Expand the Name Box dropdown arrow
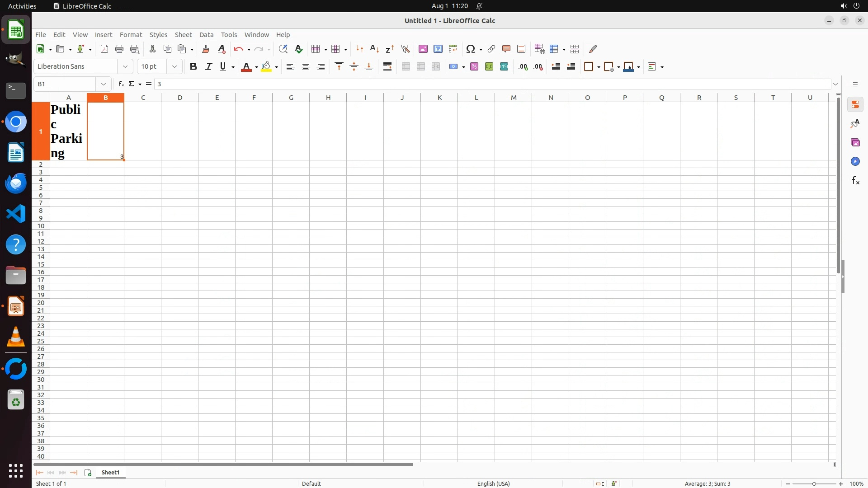 [104, 84]
